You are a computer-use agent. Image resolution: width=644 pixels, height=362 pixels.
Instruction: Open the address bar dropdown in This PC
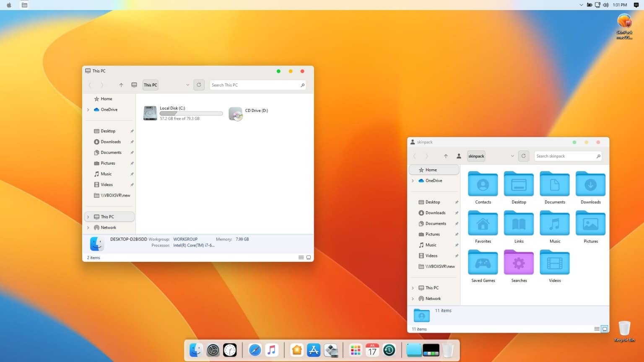click(187, 85)
